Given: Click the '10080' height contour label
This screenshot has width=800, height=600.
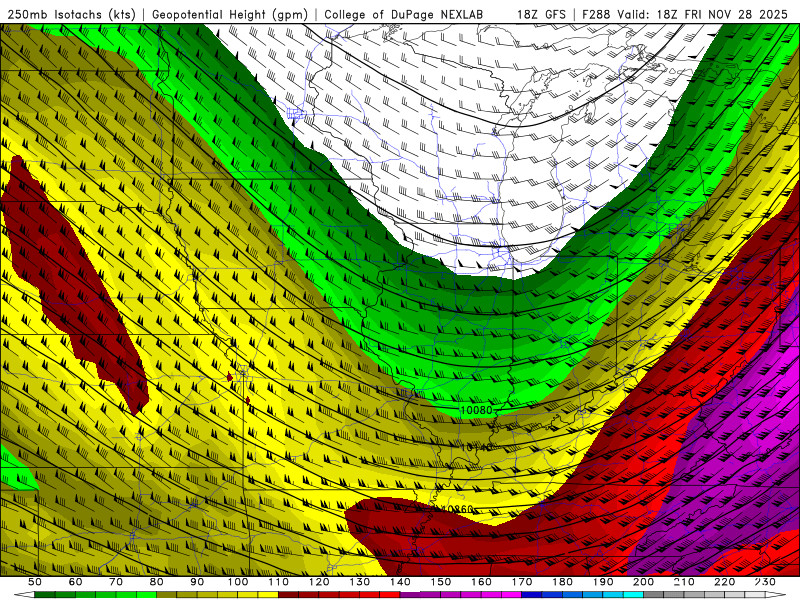Looking at the screenshot, I should [476, 410].
